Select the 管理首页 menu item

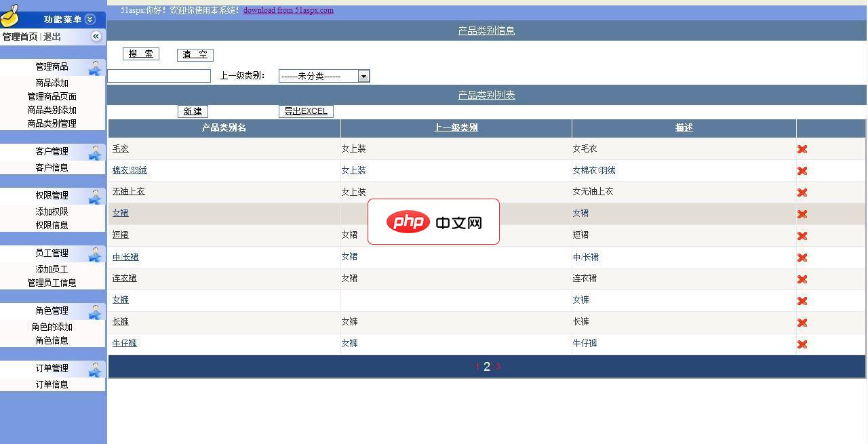point(22,36)
